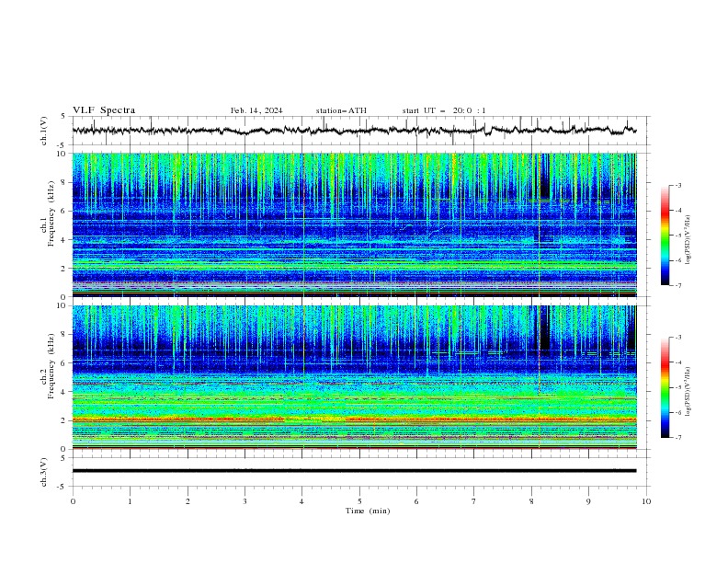
Task: Click the lower ch.2 PSD colorbar
Action: tap(665, 387)
